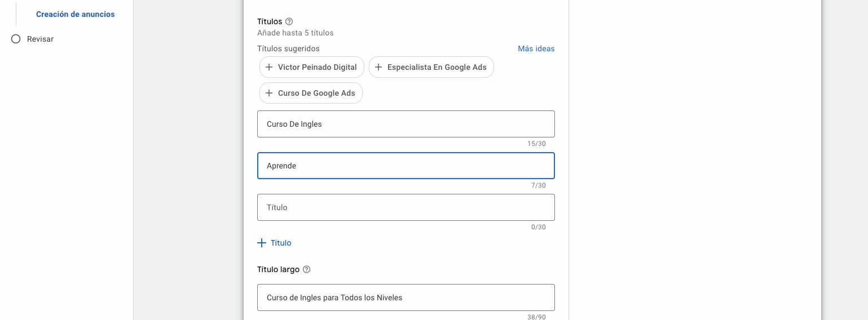The image size is (868, 320).
Task: Open the Creación de anuncios step
Action: [x=75, y=14]
